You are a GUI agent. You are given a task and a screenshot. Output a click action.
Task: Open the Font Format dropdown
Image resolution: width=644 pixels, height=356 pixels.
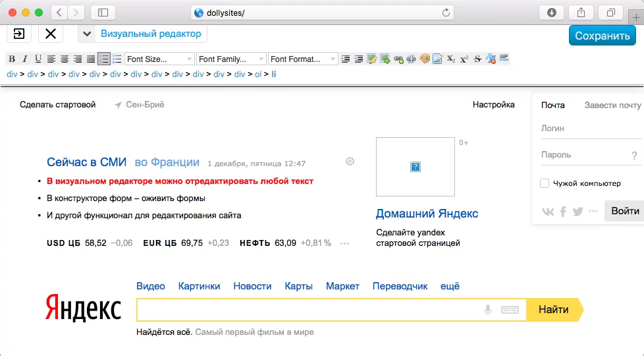(x=303, y=59)
